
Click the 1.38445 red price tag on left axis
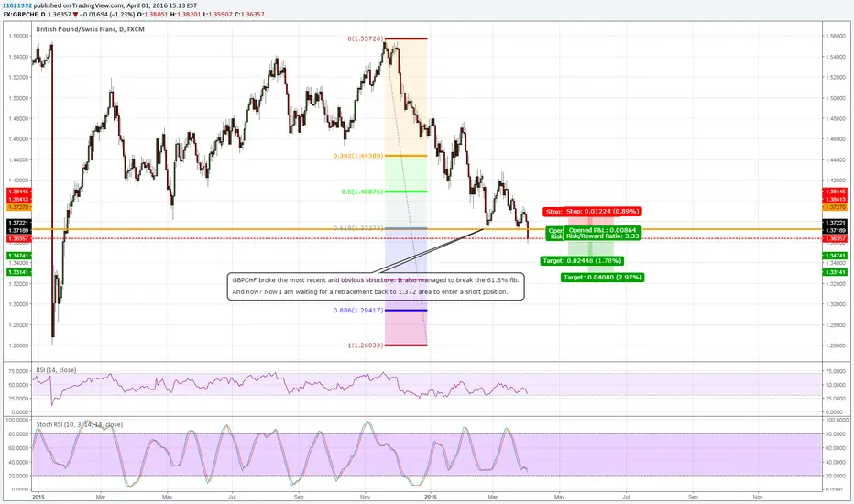pyautogui.click(x=19, y=192)
